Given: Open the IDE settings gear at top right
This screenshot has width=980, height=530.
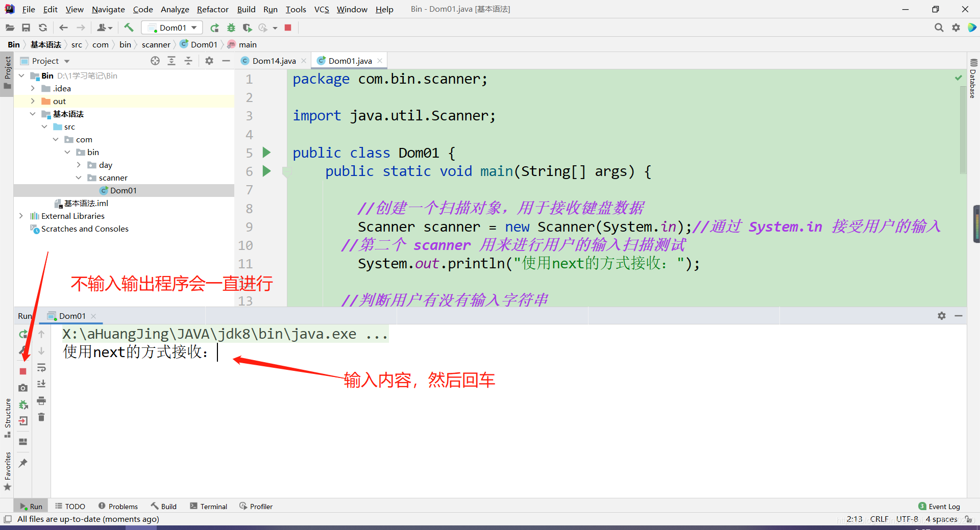Looking at the screenshot, I should (956, 28).
